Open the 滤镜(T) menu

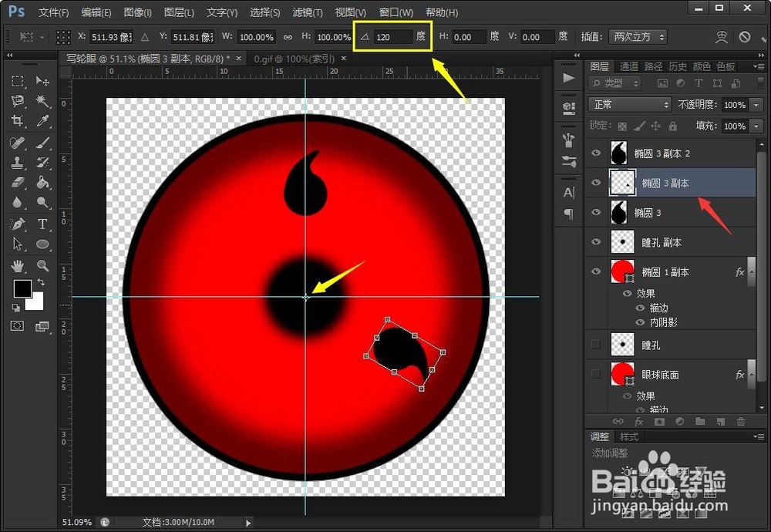(308, 12)
